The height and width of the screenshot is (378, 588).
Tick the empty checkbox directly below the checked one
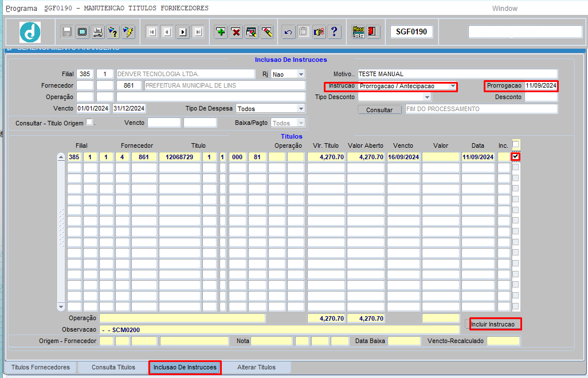click(x=516, y=167)
